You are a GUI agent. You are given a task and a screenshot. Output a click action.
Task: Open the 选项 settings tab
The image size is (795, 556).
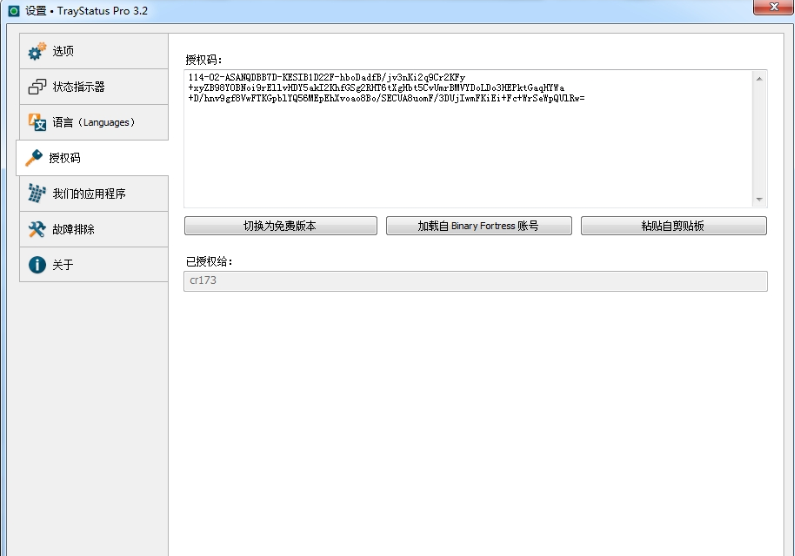pyautogui.click(x=94, y=51)
